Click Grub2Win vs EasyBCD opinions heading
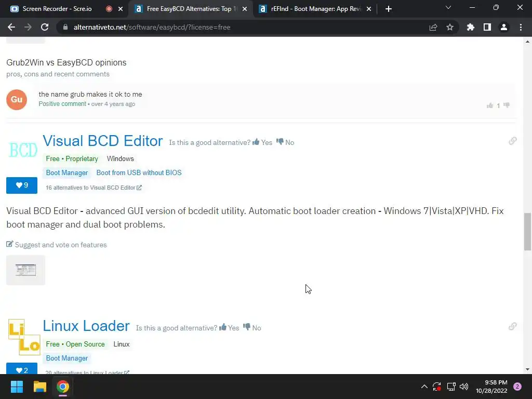The height and width of the screenshot is (399, 532). point(66,62)
